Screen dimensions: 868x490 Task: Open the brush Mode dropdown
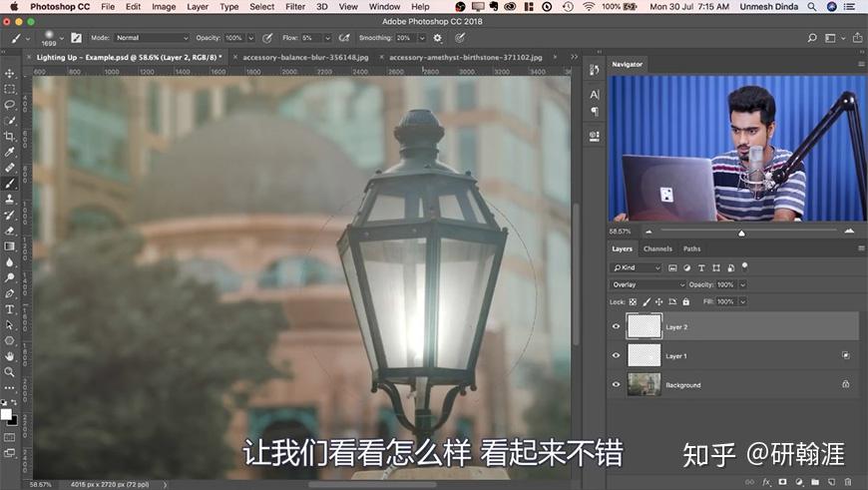[152, 38]
